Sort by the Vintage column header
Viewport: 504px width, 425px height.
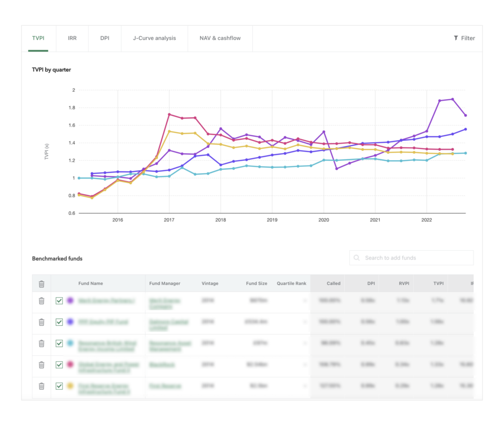pyautogui.click(x=210, y=283)
